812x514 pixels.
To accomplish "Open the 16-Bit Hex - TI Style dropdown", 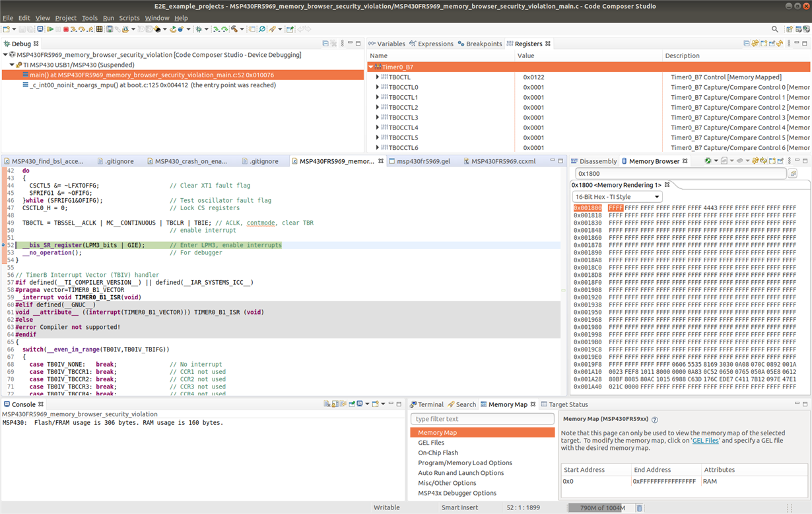I will [x=617, y=197].
